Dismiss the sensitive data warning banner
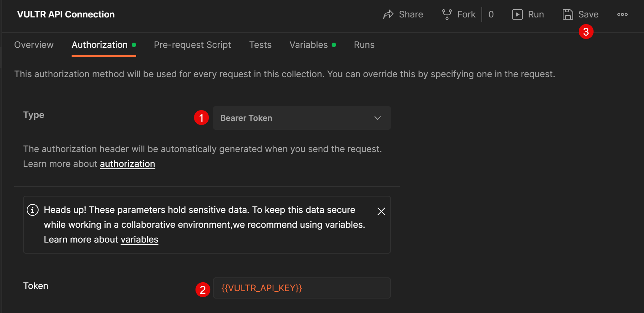 [x=381, y=211]
